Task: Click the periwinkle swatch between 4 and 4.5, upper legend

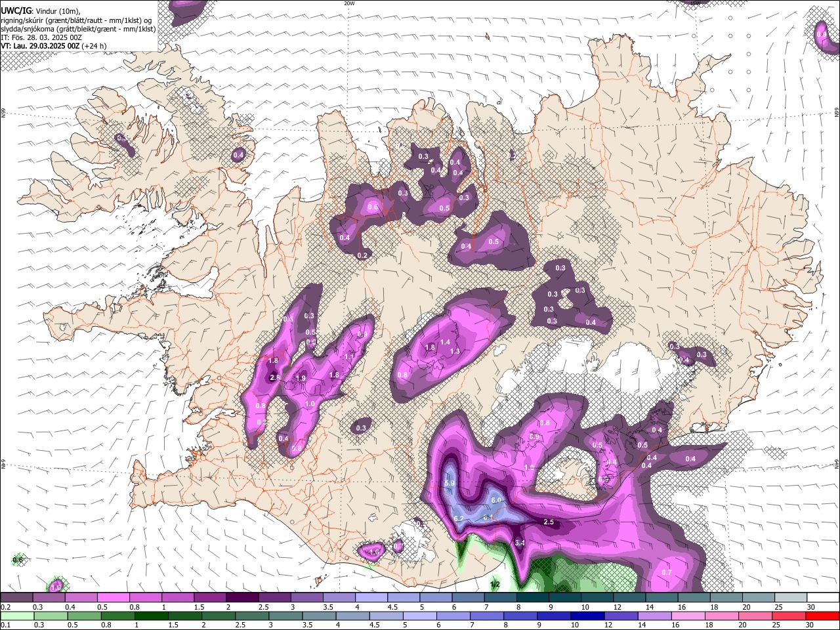Action: (371, 597)
